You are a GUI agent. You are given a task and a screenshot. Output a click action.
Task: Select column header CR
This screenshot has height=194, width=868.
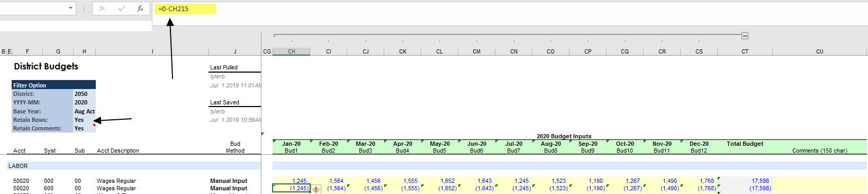(x=662, y=51)
